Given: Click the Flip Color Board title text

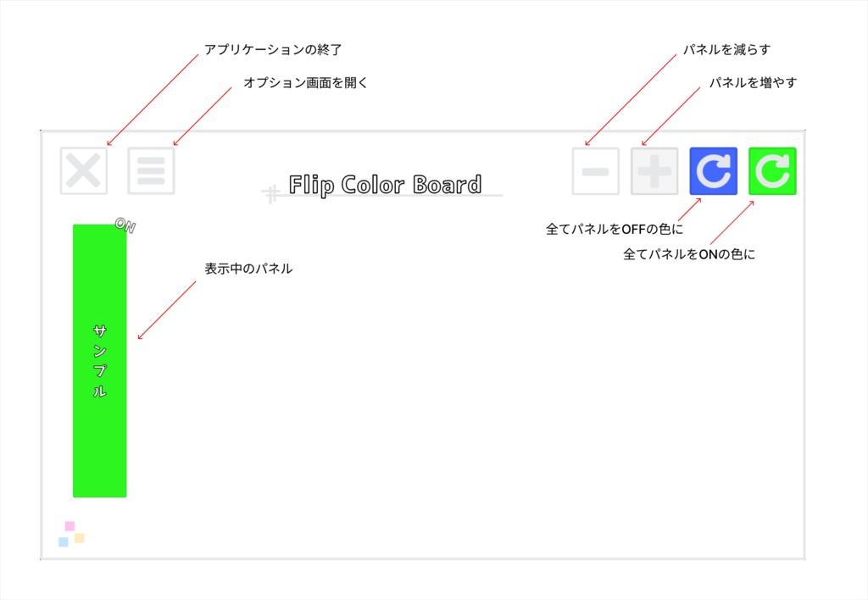Looking at the screenshot, I should tap(385, 184).
